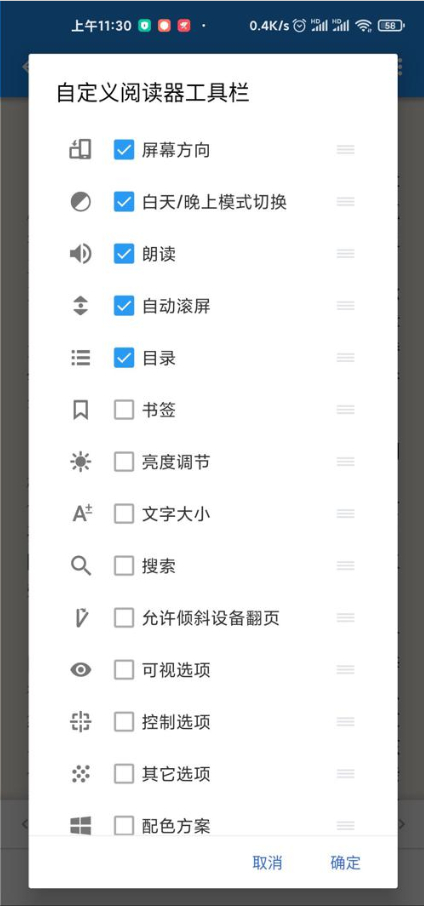Confirm with the 确定 button
Image resolution: width=424 pixels, height=906 pixels.
[x=345, y=863]
